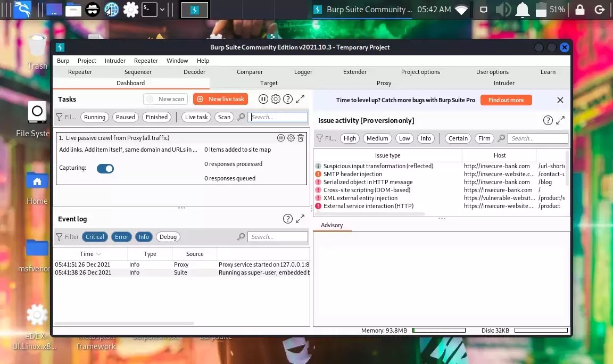Open the Help menu
613x364 pixels.
(x=203, y=61)
